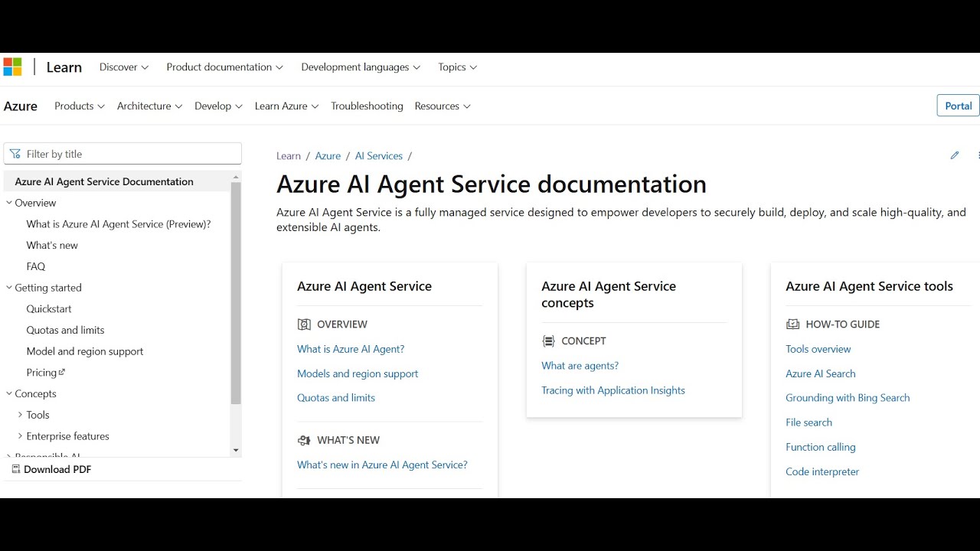Open the Discover dropdown menu
Screen dimensions: 980x551
click(124, 67)
